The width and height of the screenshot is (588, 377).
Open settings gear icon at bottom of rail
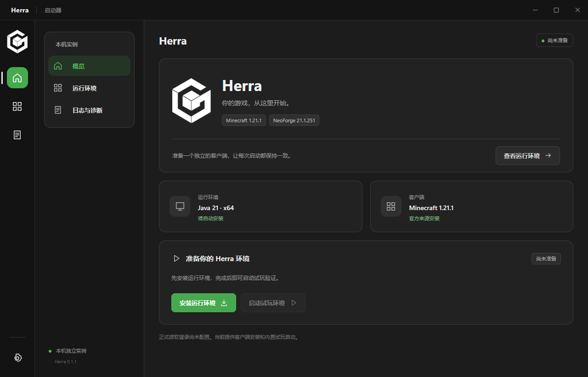[x=17, y=358]
